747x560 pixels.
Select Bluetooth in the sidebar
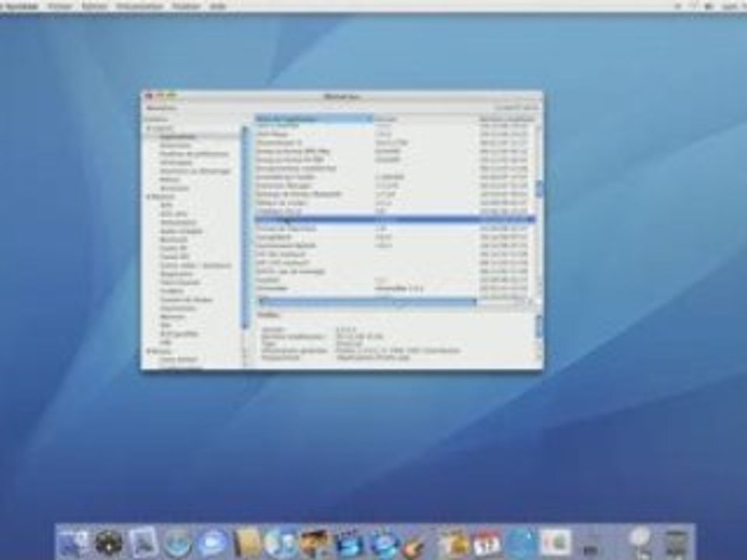(x=174, y=240)
